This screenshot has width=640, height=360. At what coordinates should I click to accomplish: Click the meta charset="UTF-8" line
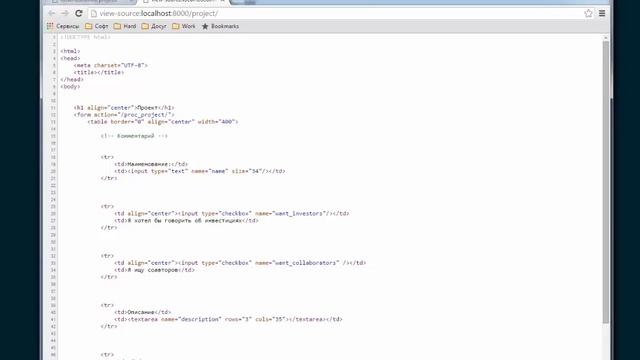111,65
